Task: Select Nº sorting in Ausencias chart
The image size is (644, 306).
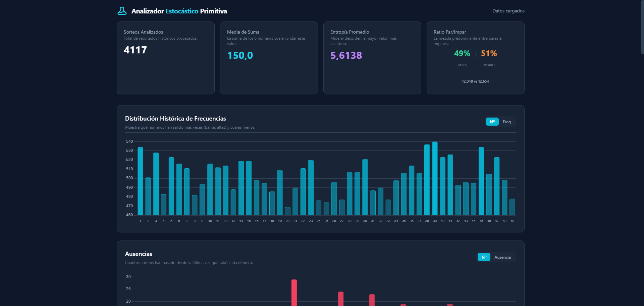Action: coord(484,257)
